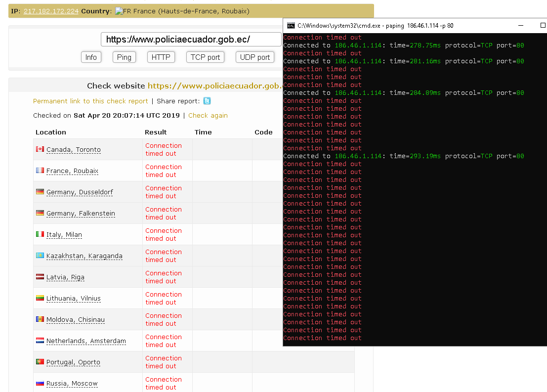Click the Portugal flag icon

tap(40, 362)
